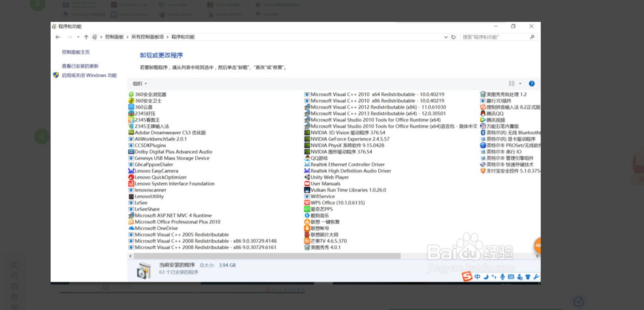Click the QQ游戏 program icon
The width and height of the screenshot is (644, 310).
pos(307,158)
